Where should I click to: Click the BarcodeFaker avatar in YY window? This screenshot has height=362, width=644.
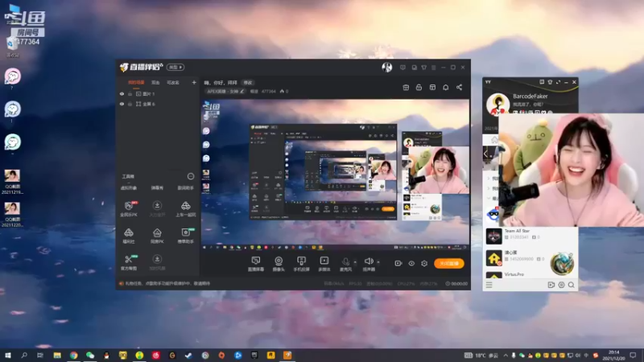(497, 104)
